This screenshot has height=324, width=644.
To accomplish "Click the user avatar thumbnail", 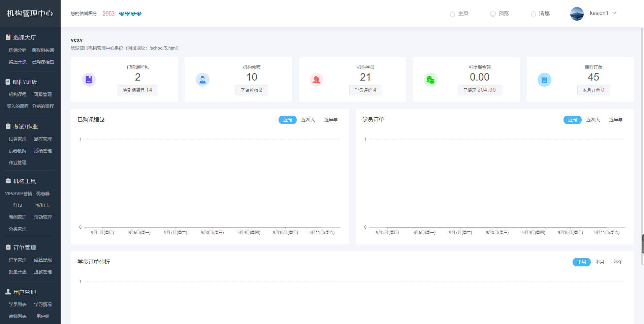I will [x=577, y=13].
